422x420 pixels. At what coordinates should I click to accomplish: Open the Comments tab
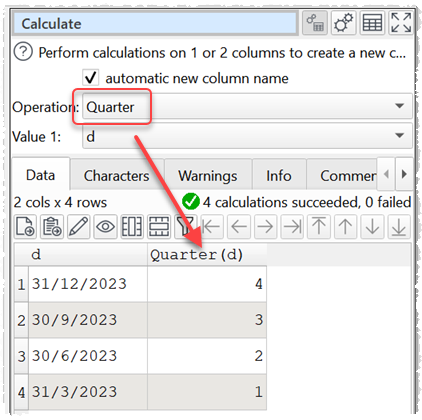pos(343,176)
